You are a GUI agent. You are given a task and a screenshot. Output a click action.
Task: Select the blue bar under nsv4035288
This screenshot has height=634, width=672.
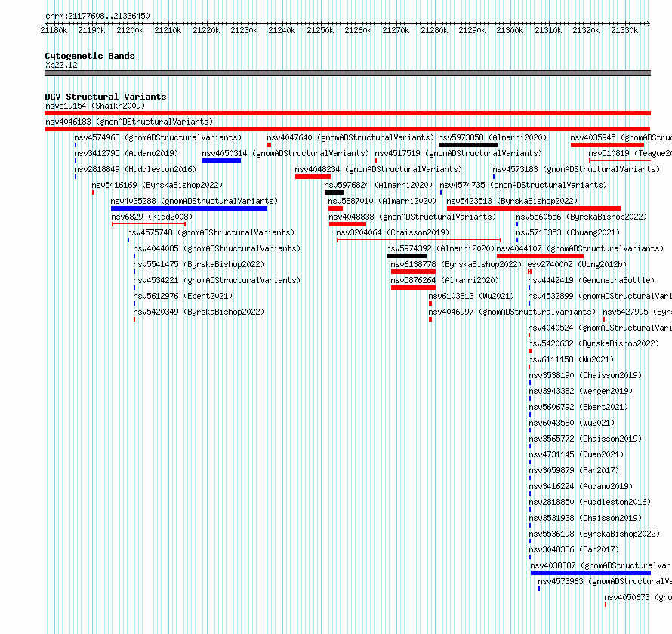click(x=189, y=208)
